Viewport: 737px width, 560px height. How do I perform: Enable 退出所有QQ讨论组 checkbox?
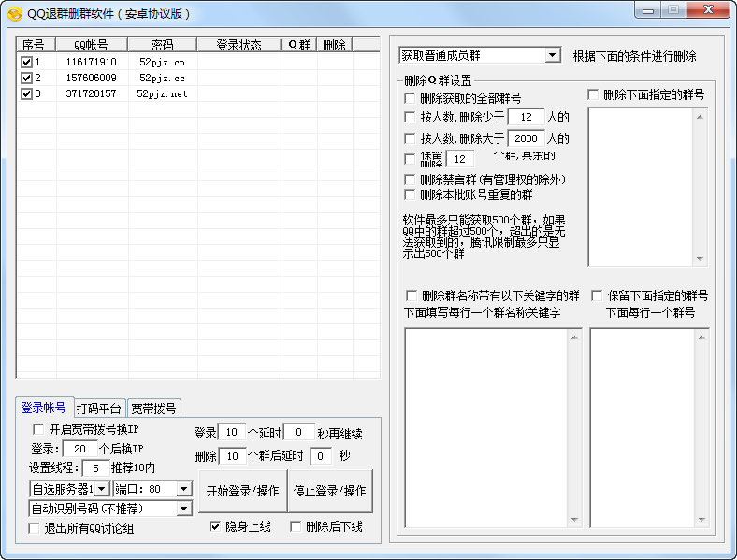click(x=34, y=528)
